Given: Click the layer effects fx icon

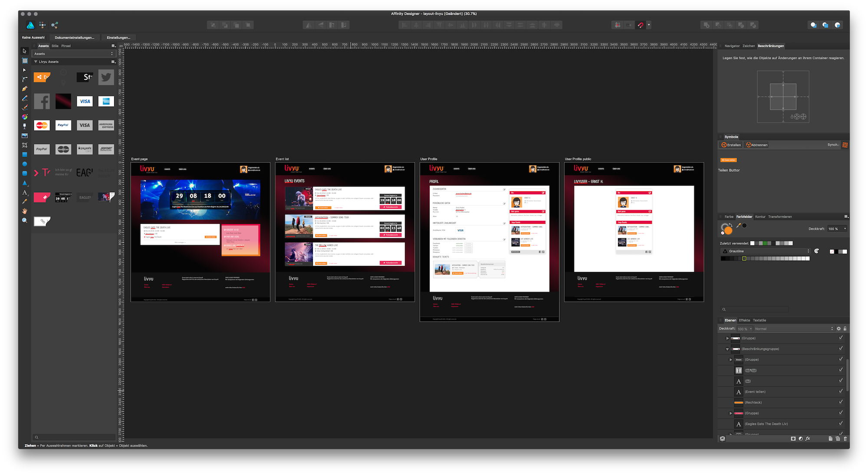Looking at the screenshot, I should click(808, 439).
